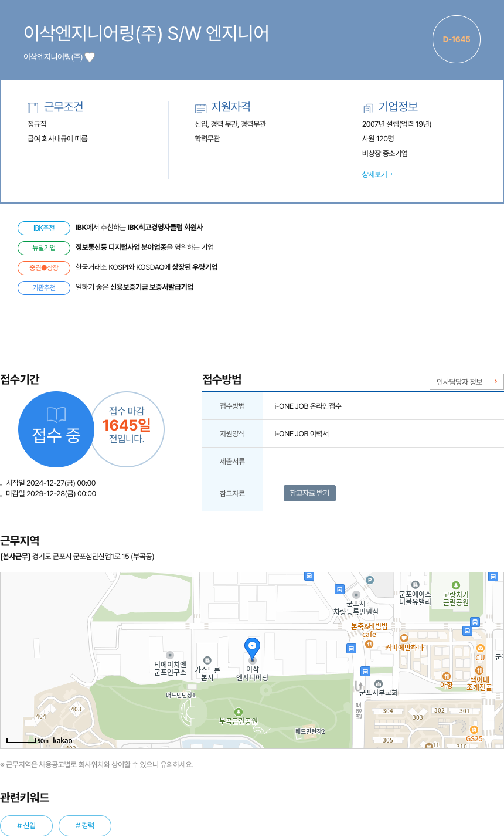Click the 부곡근린공원 park marker icon
504x837 pixels.
(238, 711)
